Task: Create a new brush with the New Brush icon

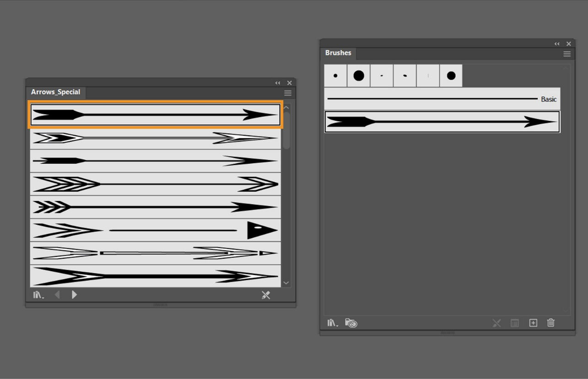Action: (x=533, y=323)
